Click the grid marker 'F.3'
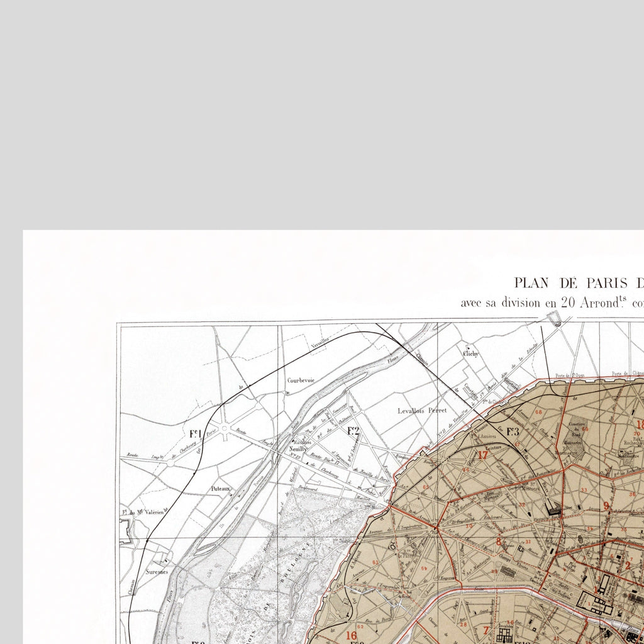 pyautogui.click(x=513, y=431)
